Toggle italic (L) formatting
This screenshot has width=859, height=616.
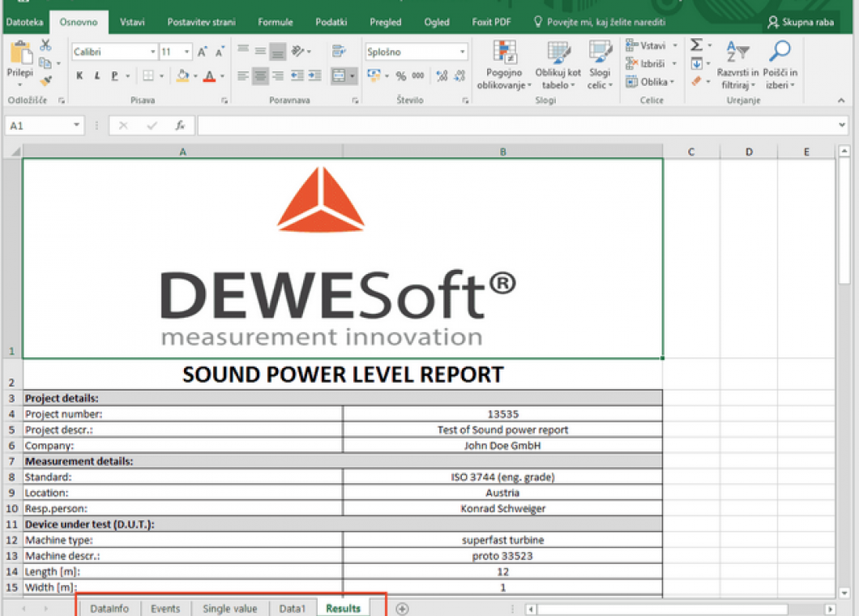pos(97,75)
